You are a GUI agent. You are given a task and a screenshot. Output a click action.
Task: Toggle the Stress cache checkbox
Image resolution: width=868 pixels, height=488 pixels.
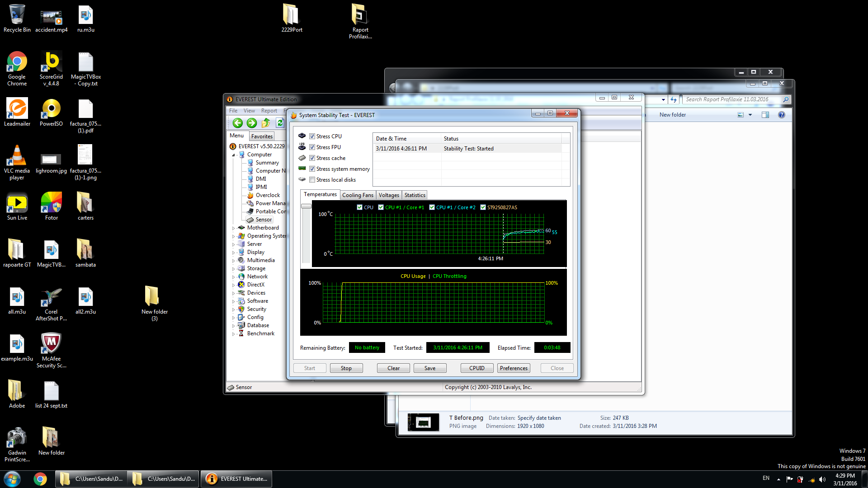(x=312, y=158)
